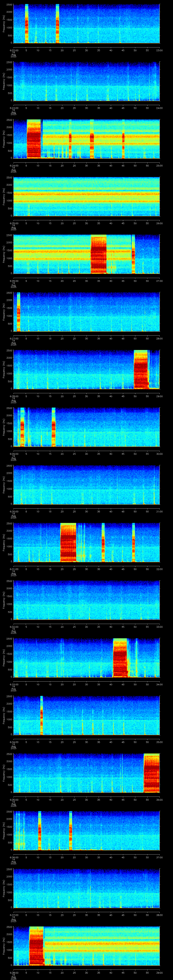The width and height of the screenshot is (173, 980).
Task: Click the 33:00 end time label
Action: click(159, 627)
